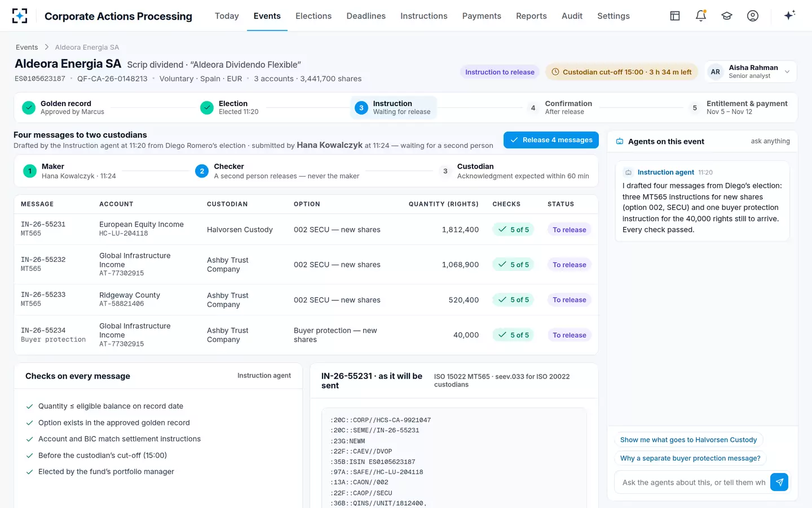Click Release 4 messages button
Viewport: 812px width, 508px height.
click(551, 140)
